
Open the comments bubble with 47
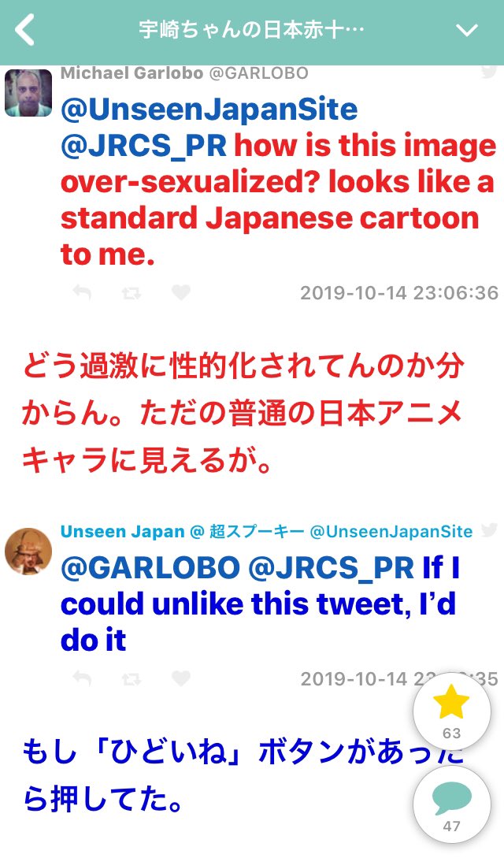[451, 804]
